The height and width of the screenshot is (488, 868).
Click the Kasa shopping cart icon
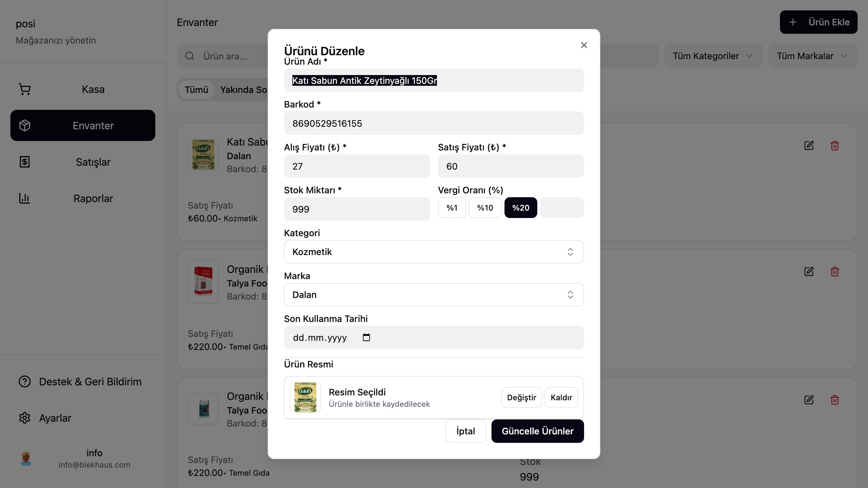[x=25, y=89]
